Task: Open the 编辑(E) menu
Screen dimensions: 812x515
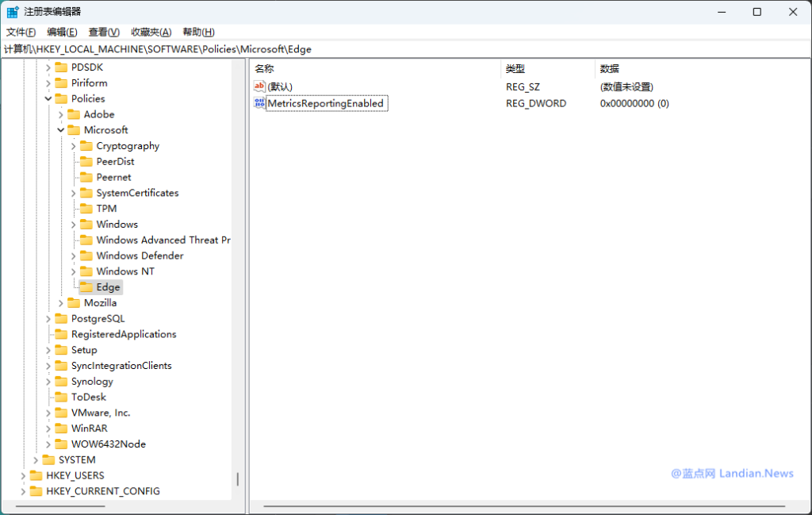Action: pos(62,32)
